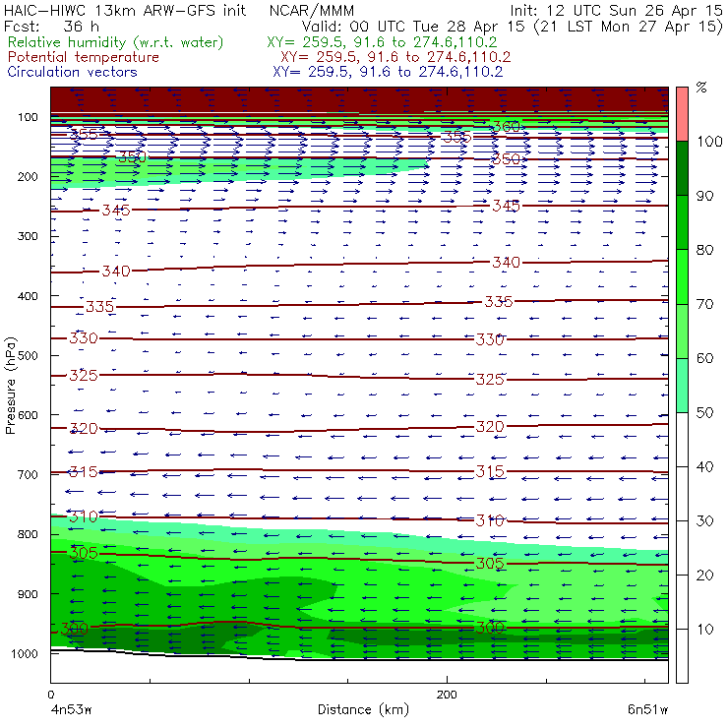The width and height of the screenshot is (728, 728).
Task: Pick the 50–60% mint green colorbar segment
Action: tap(682, 386)
